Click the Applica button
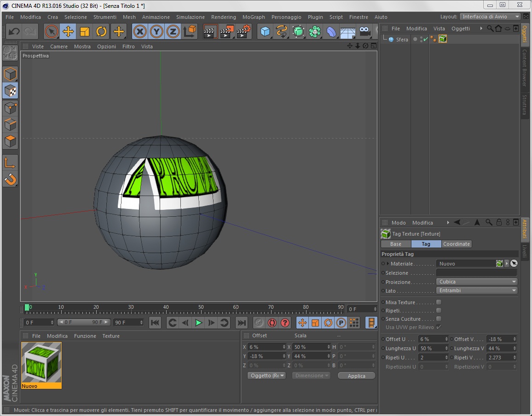This screenshot has height=416, width=532. pyautogui.click(x=356, y=376)
